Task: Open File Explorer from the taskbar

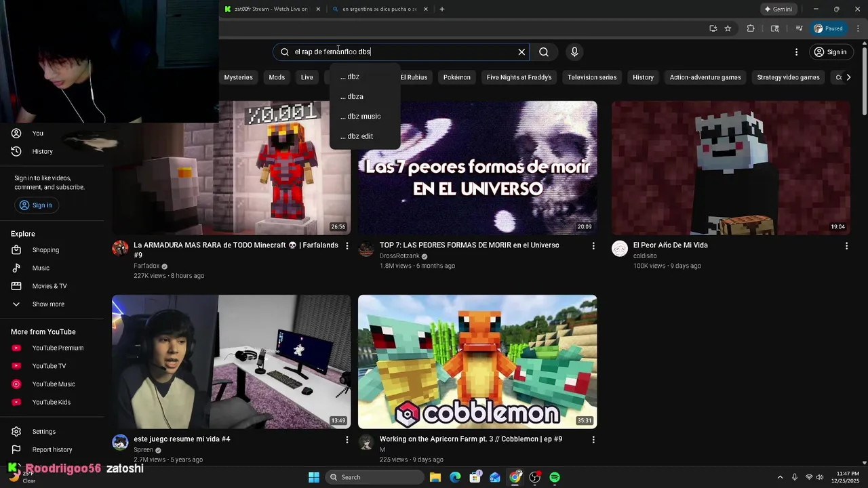Action: click(435, 478)
